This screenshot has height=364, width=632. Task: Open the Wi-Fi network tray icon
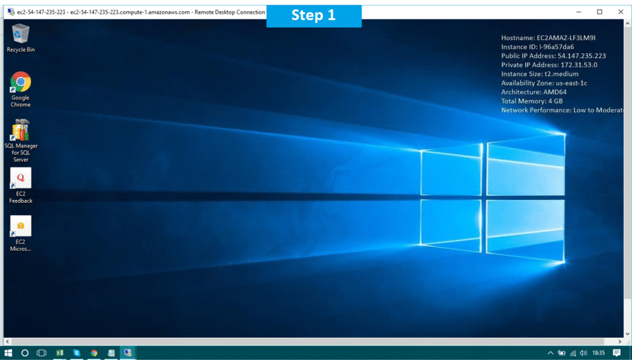[573, 353]
